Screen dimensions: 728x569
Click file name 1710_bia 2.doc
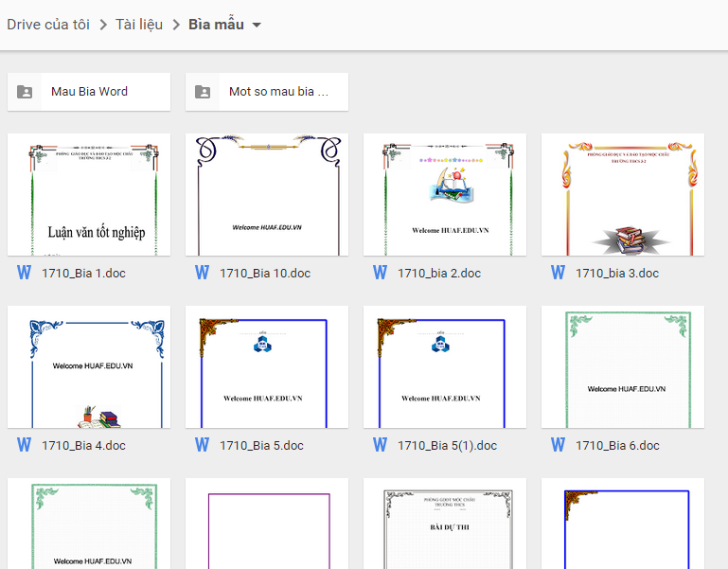(x=439, y=273)
